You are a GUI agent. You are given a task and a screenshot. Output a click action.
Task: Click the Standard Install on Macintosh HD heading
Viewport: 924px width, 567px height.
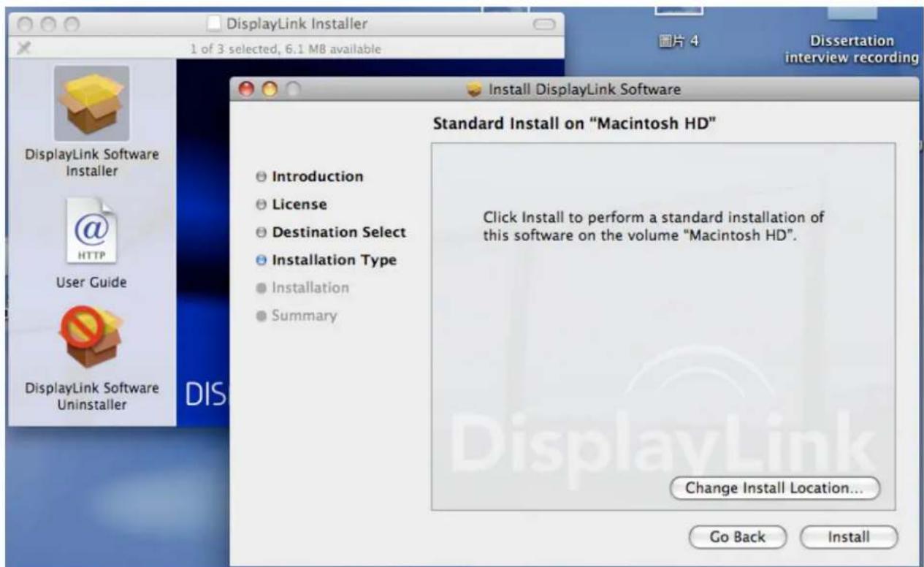(573, 123)
